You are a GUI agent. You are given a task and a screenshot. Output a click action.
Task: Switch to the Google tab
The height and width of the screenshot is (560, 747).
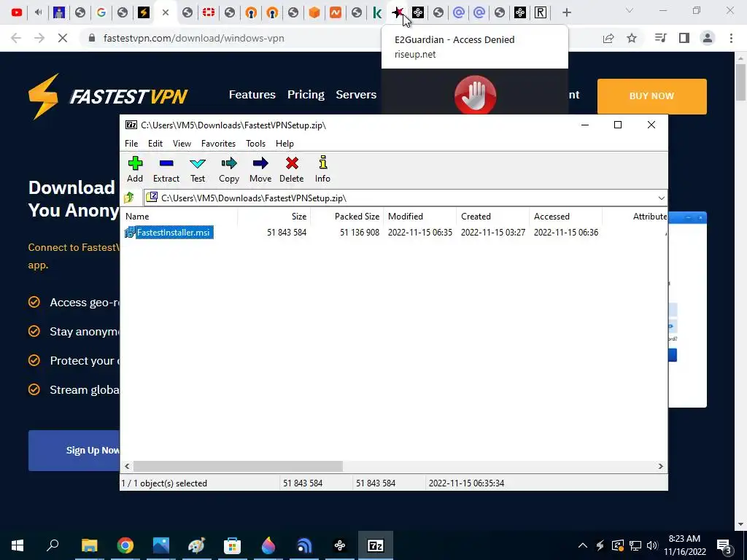101,12
